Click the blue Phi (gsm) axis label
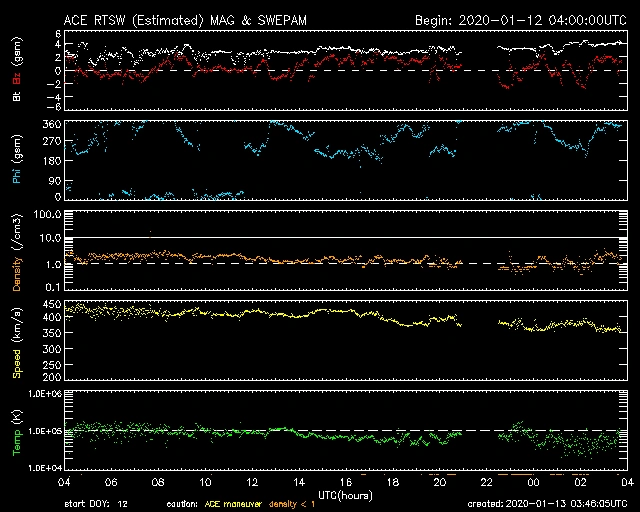This screenshot has height=512, width=640. [x=17, y=160]
